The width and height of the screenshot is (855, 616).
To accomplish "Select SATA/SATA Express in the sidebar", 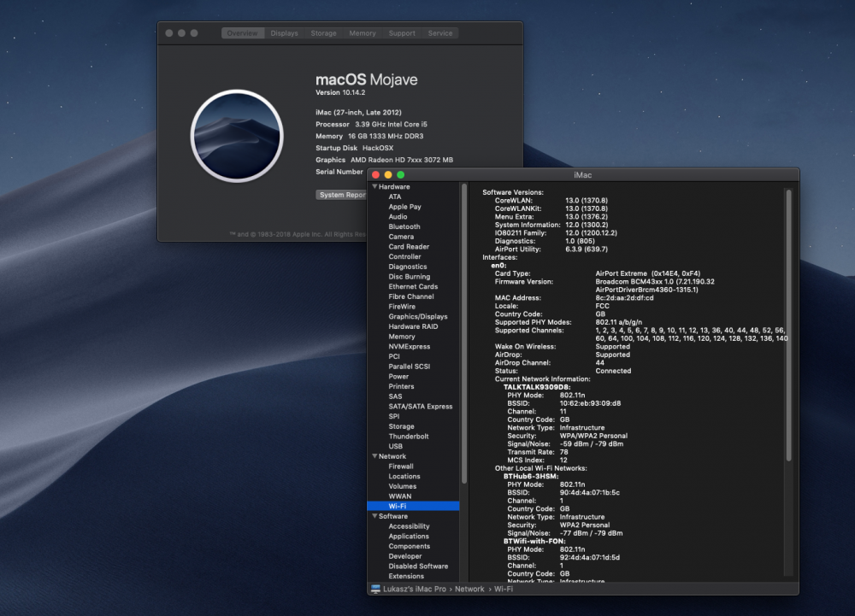I will (x=421, y=407).
